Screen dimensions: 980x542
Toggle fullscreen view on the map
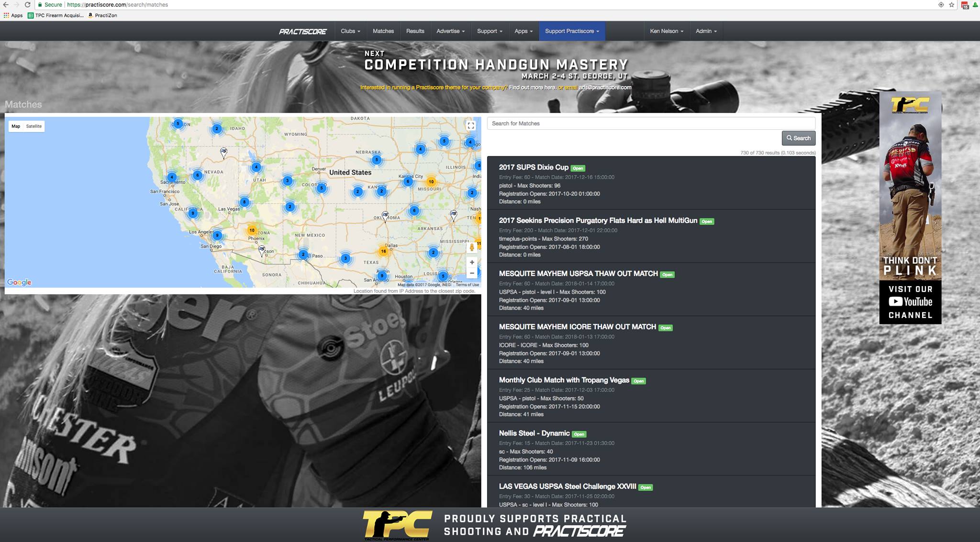coord(471,125)
